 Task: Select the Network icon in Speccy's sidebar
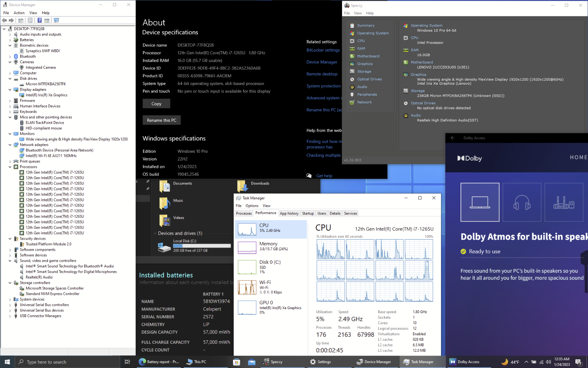pyautogui.click(x=352, y=102)
